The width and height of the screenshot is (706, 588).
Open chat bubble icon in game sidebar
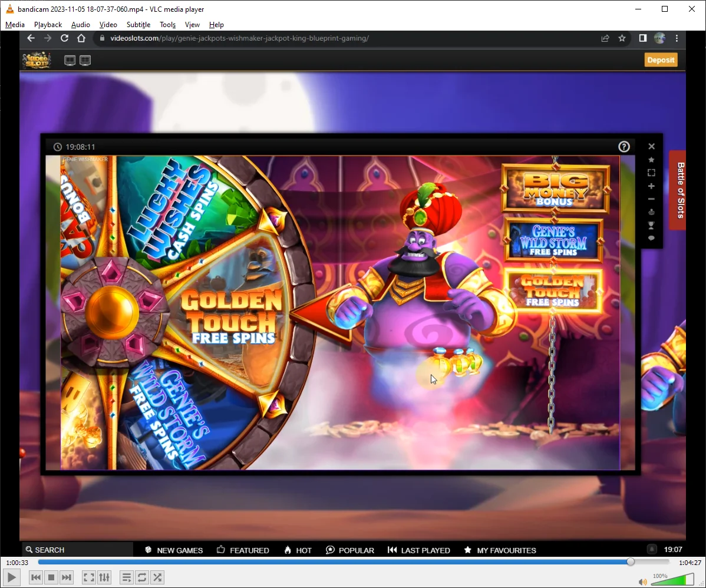(x=651, y=238)
